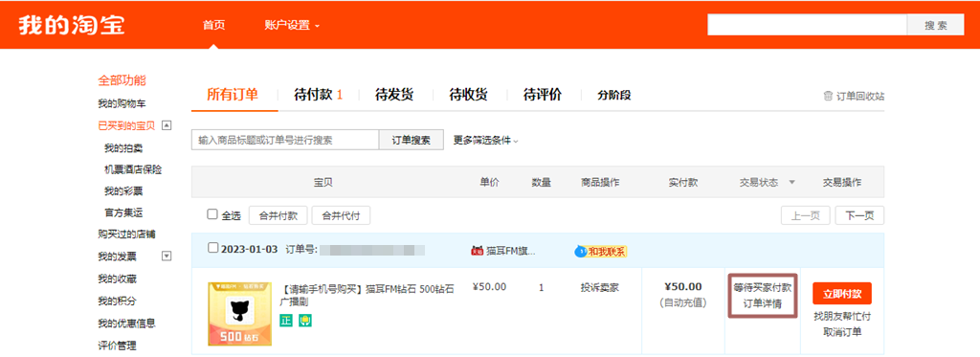Expand 更多筛选条件 filter options
The image size is (980, 357).
click(x=485, y=141)
